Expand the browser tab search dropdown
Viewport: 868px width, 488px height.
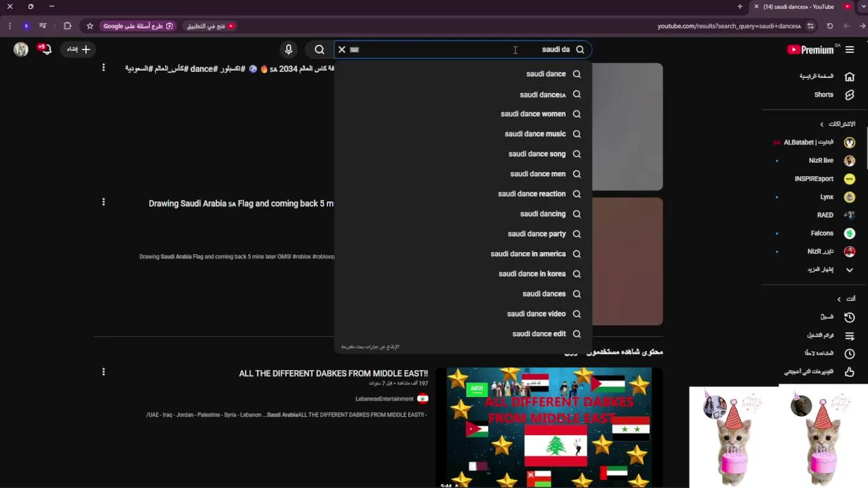pos(863,7)
